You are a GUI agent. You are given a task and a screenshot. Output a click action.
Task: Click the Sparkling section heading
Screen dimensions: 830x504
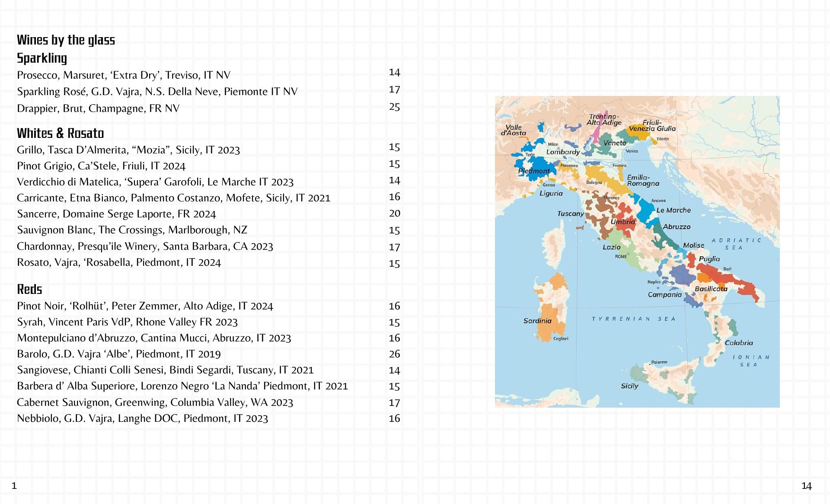pyautogui.click(x=42, y=58)
